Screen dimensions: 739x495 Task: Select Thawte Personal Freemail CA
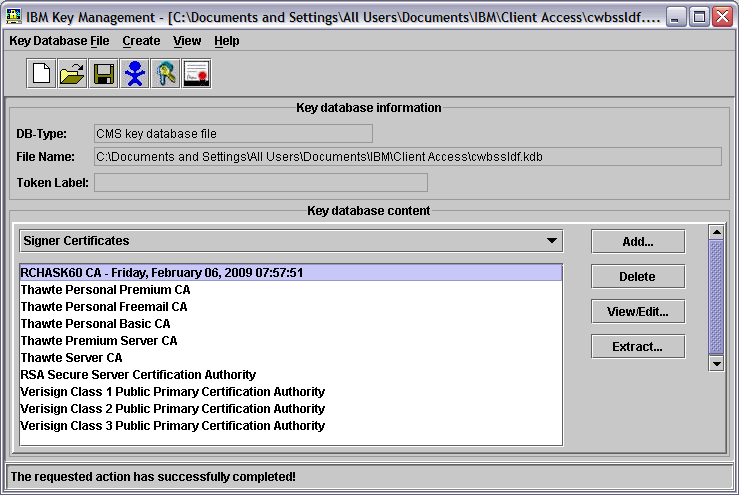pos(291,306)
